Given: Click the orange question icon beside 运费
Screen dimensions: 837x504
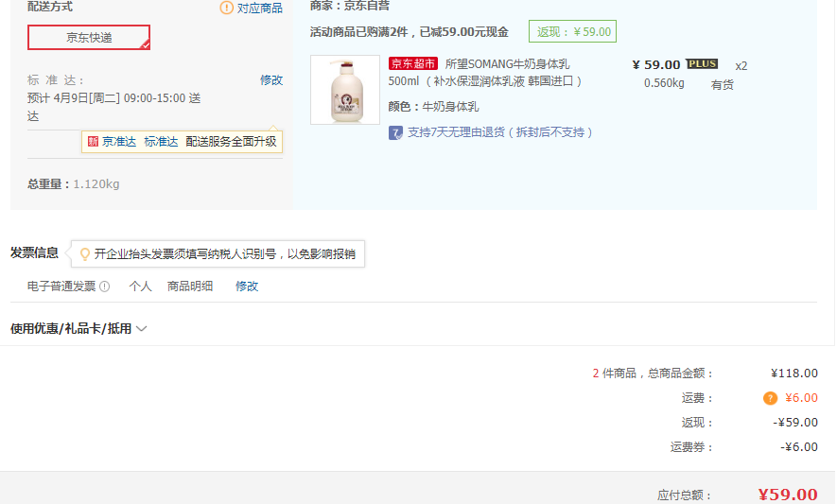Looking at the screenshot, I should point(770,398).
